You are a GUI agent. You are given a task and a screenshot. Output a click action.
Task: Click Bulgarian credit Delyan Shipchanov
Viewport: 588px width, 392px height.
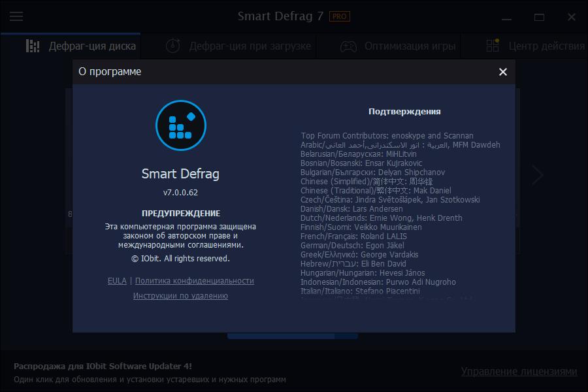pos(372,172)
